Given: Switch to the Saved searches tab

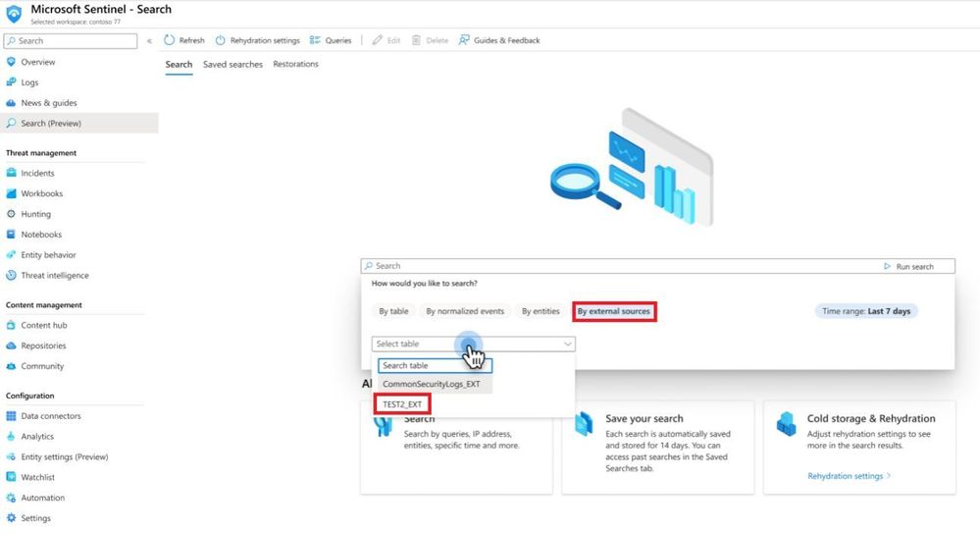Looking at the screenshot, I should tap(232, 65).
